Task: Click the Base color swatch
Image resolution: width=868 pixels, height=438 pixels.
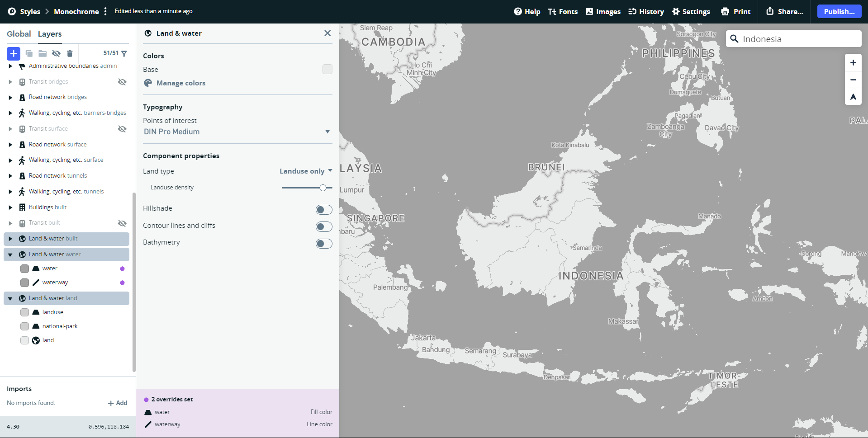Action: [327, 69]
